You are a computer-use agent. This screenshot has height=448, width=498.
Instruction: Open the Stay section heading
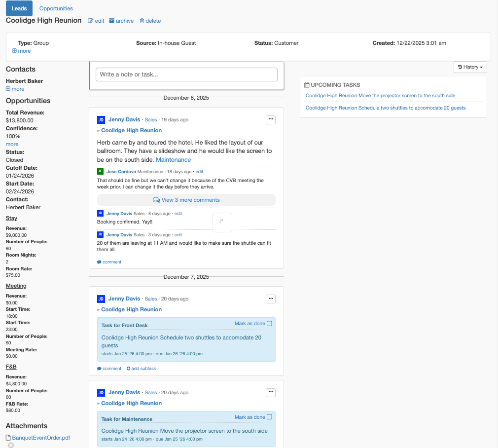tap(11, 218)
